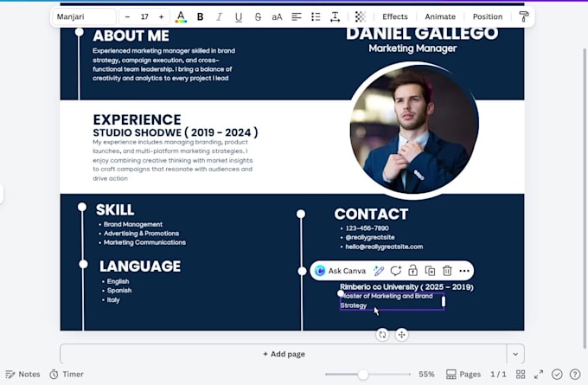The height and width of the screenshot is (385, 588).
Task: Select the EXPERIENCE heading
Action: 137,119
